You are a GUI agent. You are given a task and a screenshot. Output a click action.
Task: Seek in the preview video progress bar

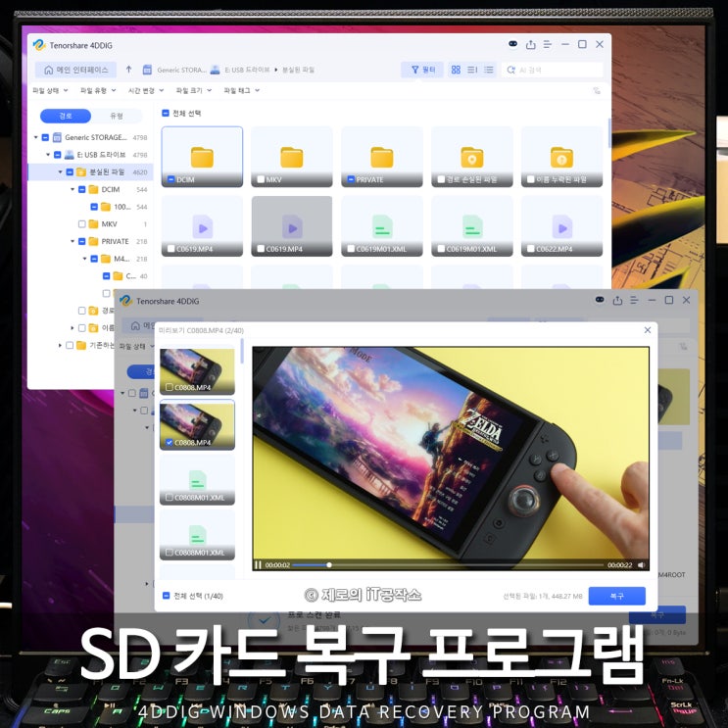pyautogui.click(x=448, y=565)
